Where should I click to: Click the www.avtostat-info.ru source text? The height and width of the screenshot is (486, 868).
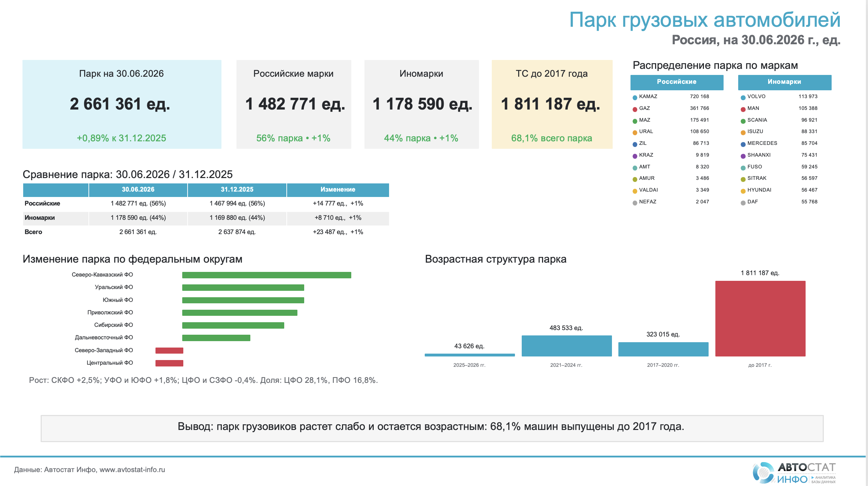pyautogui.click(x=132, y=470)
